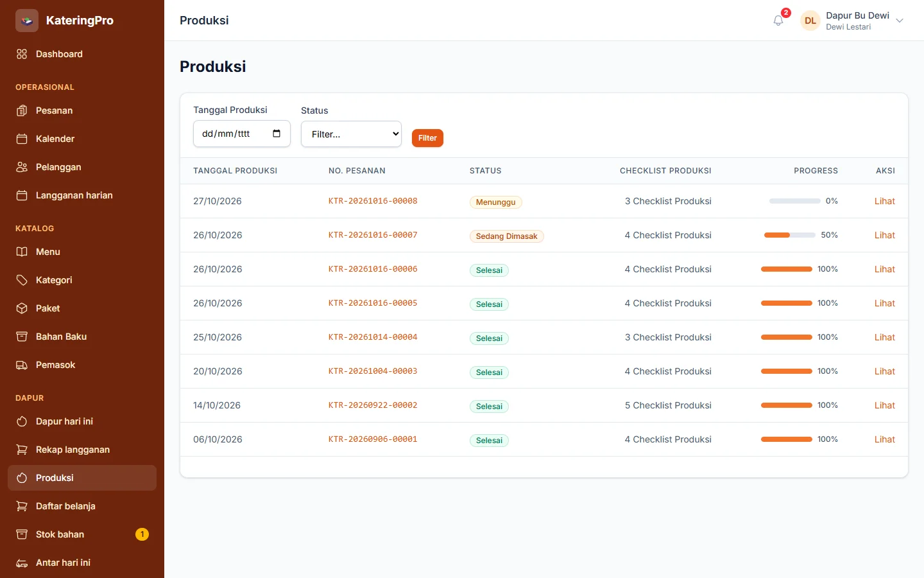Click the Kategori tag icon
Screen dimensions: 924x578
(x=22, y=280)
